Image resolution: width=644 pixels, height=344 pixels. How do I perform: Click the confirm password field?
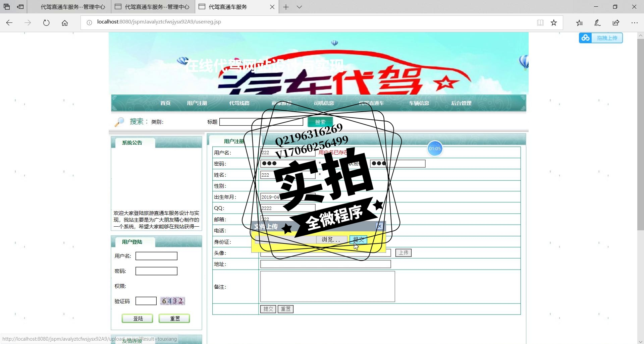[x=398, y=164]
